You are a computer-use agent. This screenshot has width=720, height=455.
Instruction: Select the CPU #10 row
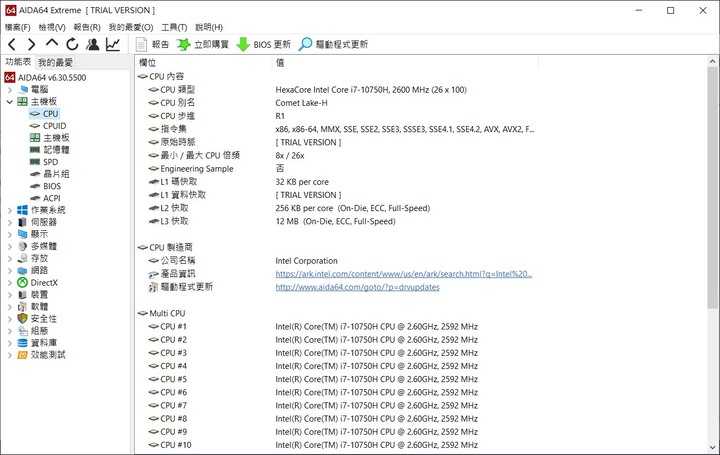(338, 445)
